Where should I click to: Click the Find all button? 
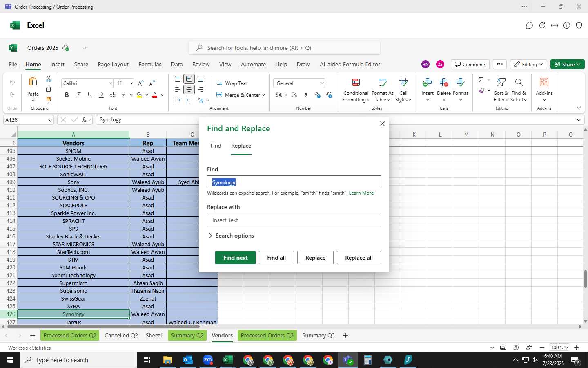click(276, 258)
